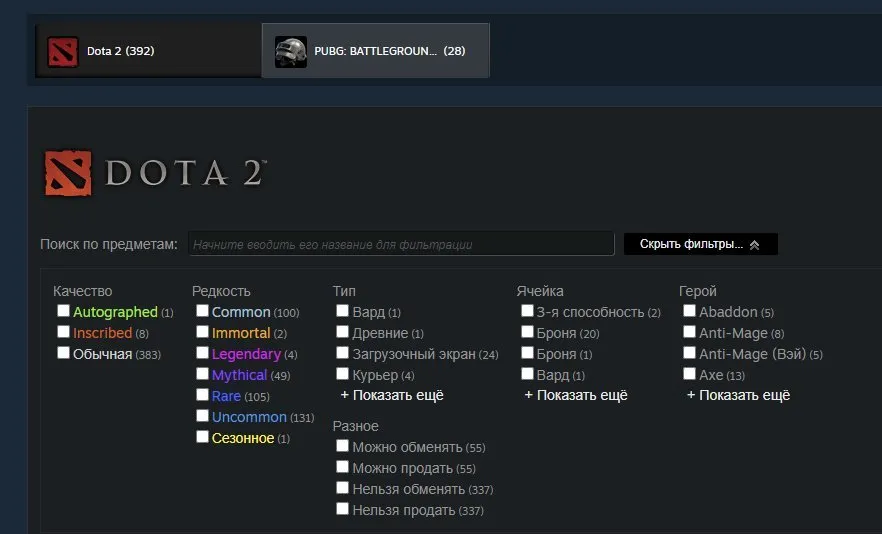Enable the Autographed quality checkbox
Image resolution: width=882 pixels, height=534 pixels.
click(x=64, y=311)
